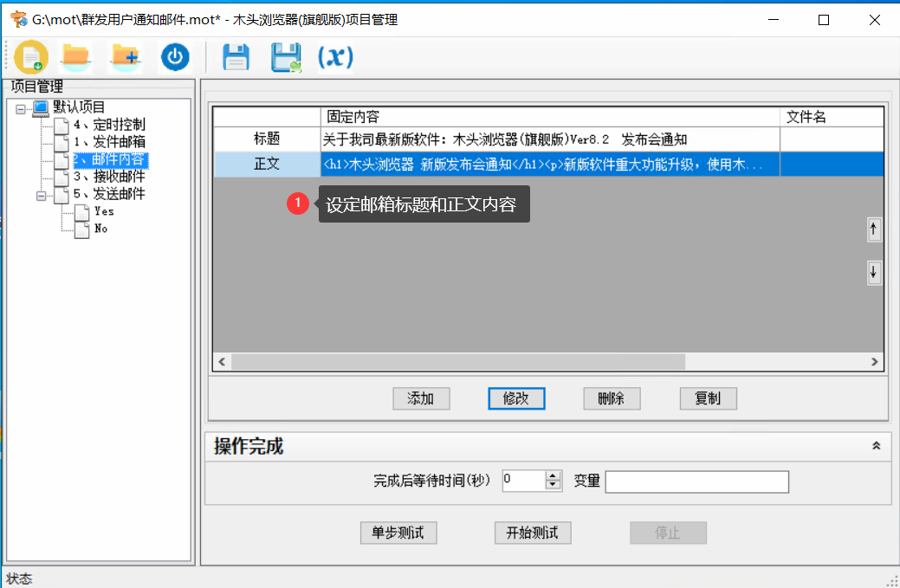Collapse the 默认项目 tree node
The width and height of the screenshot is (900, 588).
click(19, 107)
